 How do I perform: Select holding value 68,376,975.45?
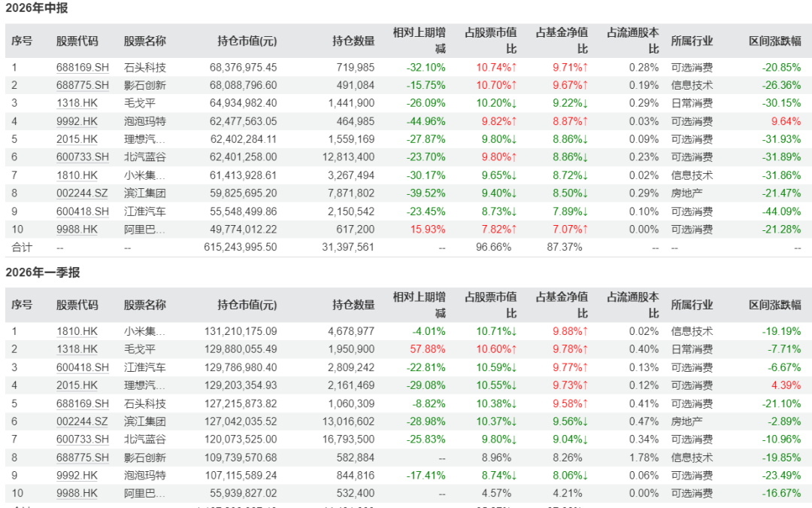tap(244, 68)
